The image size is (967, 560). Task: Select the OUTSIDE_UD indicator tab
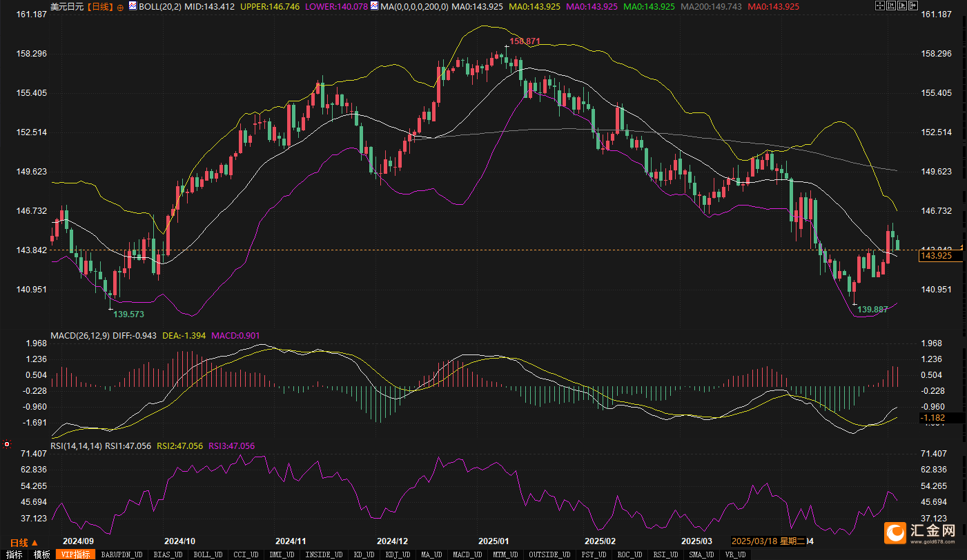tap(549, 554)
